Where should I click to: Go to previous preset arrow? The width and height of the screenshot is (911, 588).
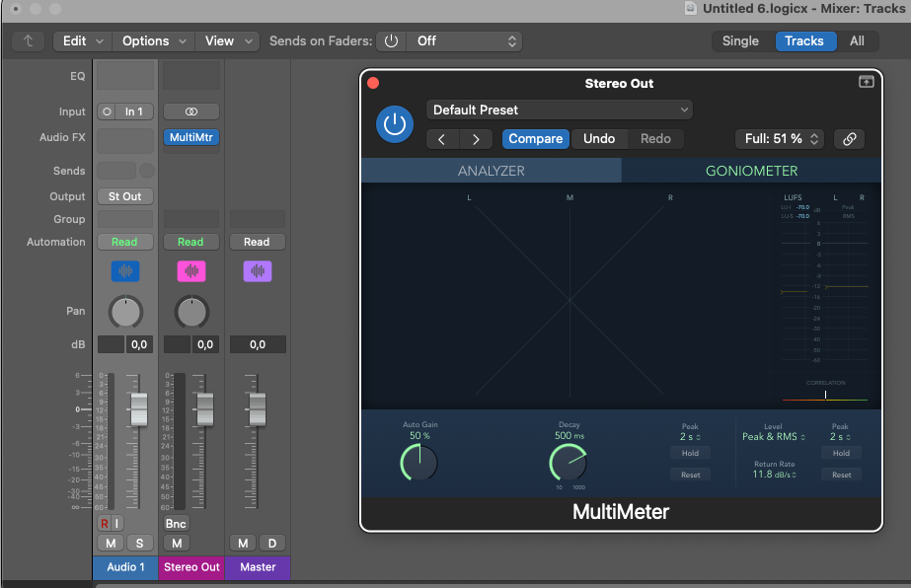pyautogui.click(x=442, y=139)
